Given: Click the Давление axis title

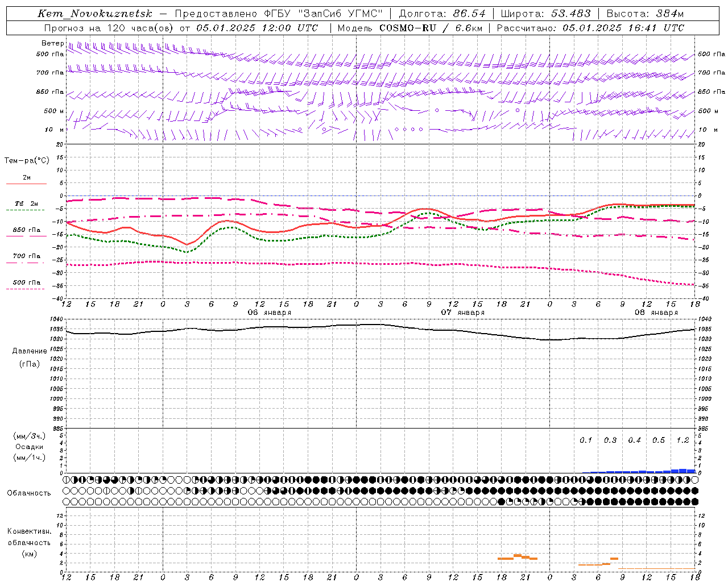Looking at the screenshot, I should [x=30, y=351].
